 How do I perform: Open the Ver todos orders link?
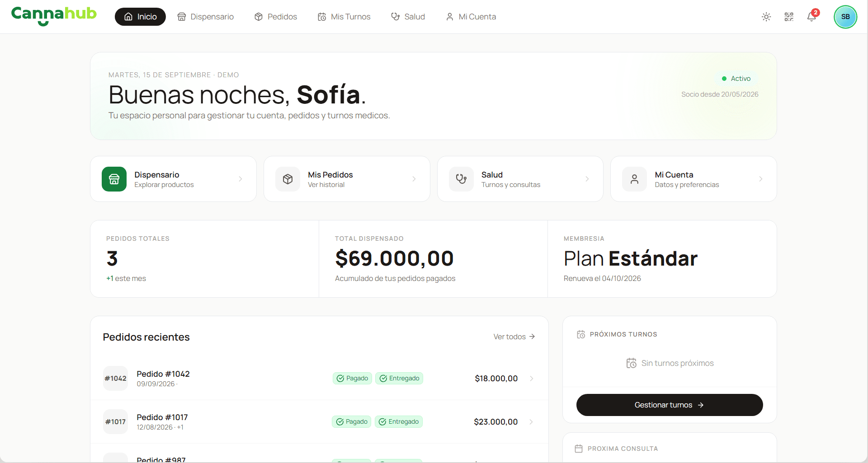coord(514,337)
